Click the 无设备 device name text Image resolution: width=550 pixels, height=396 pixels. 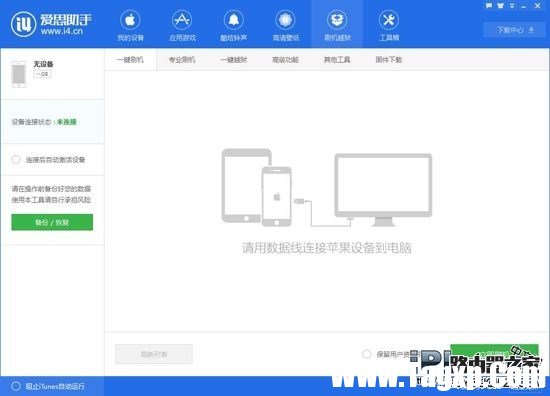[x=43, y=64]
